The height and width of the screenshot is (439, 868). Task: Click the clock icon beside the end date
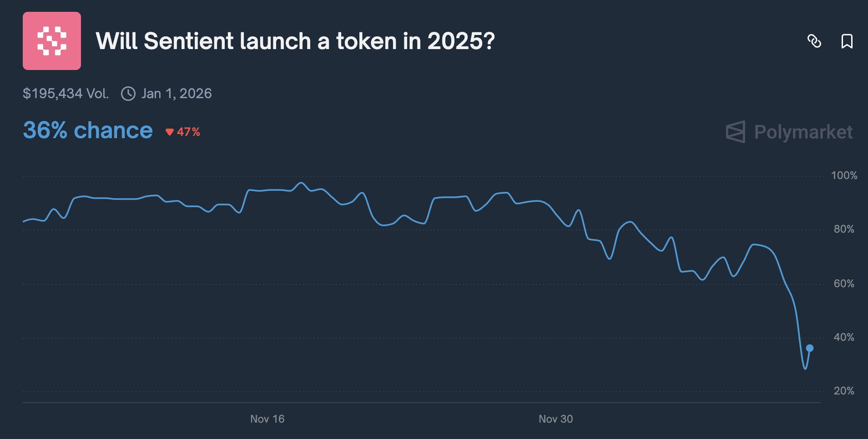[x=128, y=94]
